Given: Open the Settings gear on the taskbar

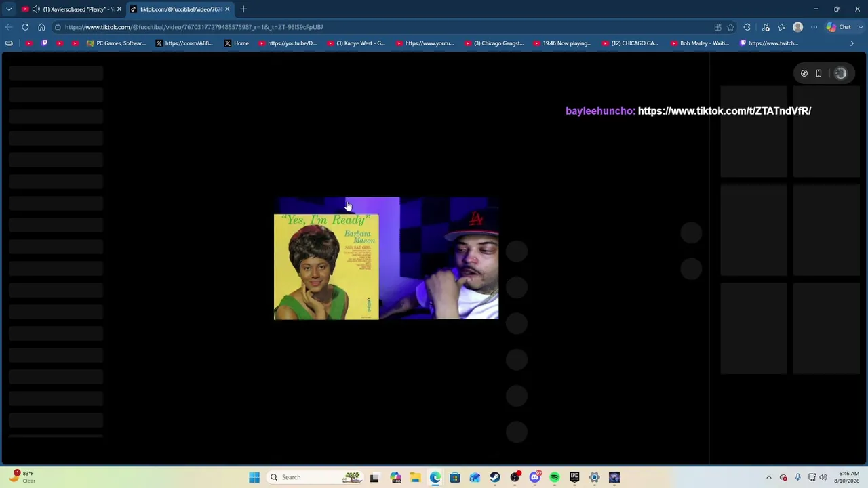Looking at the screenshot, I should click(x=595, y=477).
